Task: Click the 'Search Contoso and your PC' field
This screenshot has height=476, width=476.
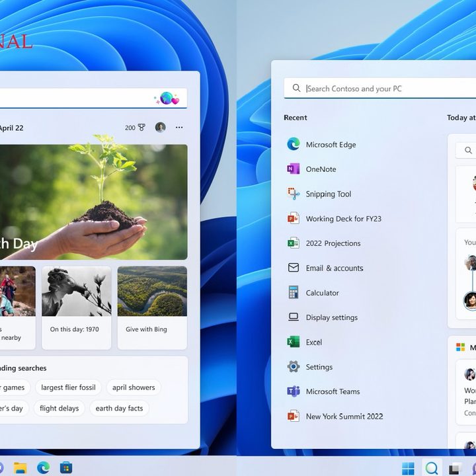Action: [379, 88]
